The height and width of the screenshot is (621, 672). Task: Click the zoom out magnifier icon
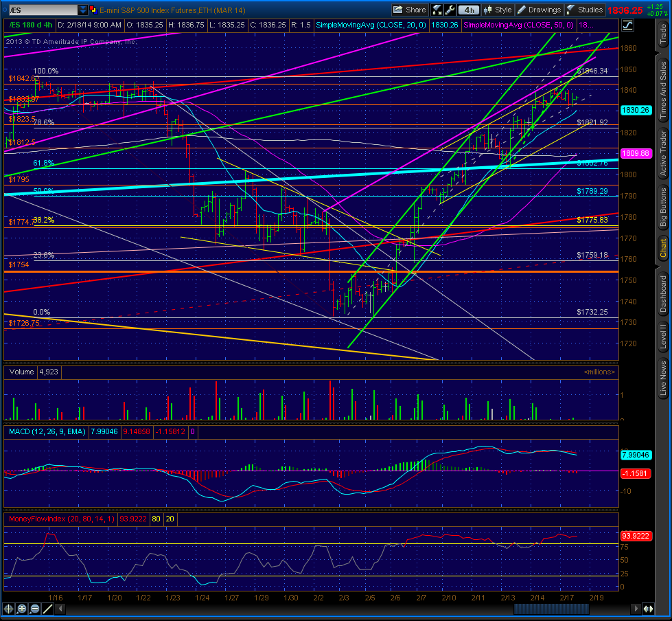35,609
